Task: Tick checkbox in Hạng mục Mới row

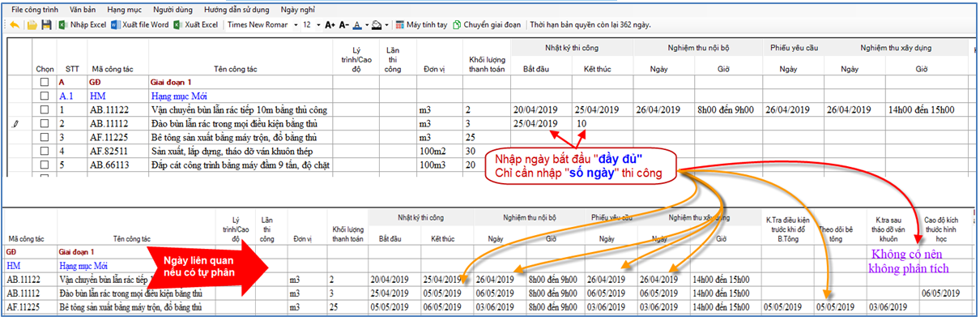Action: [x=45, y=96]
